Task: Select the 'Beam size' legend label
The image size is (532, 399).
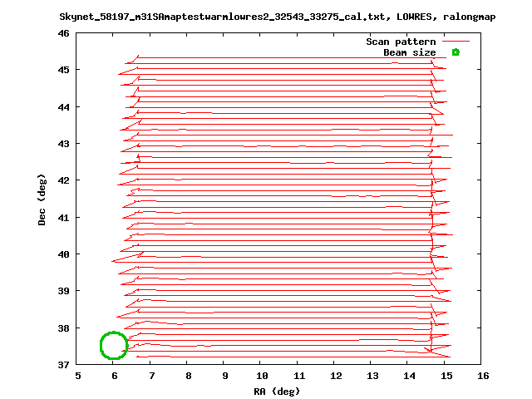Action: (x=410, y=52)
